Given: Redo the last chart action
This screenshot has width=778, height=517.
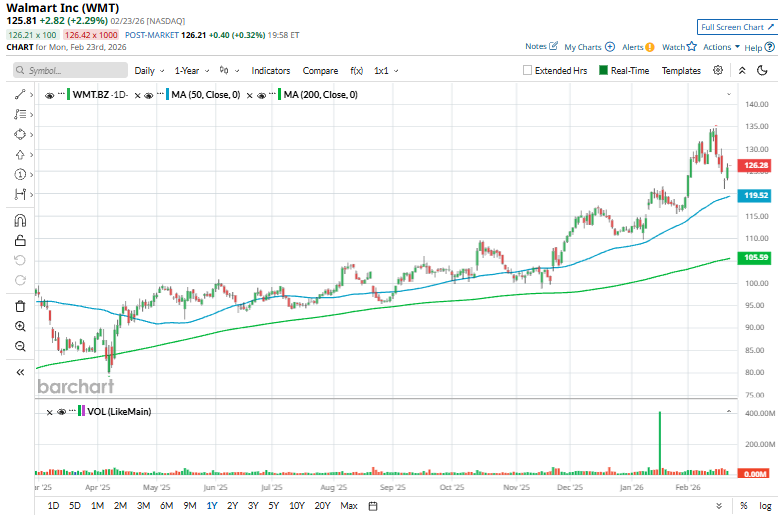Looking at the screenshot, I should pos(20,280).
